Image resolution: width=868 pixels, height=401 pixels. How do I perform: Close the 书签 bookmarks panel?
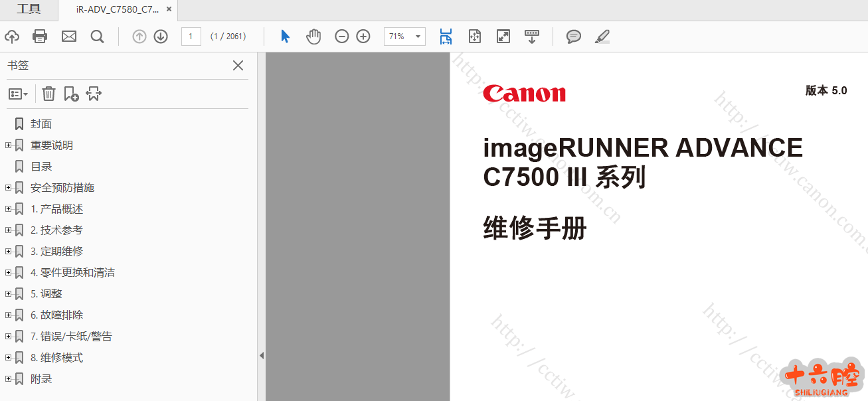pos(238,65)
